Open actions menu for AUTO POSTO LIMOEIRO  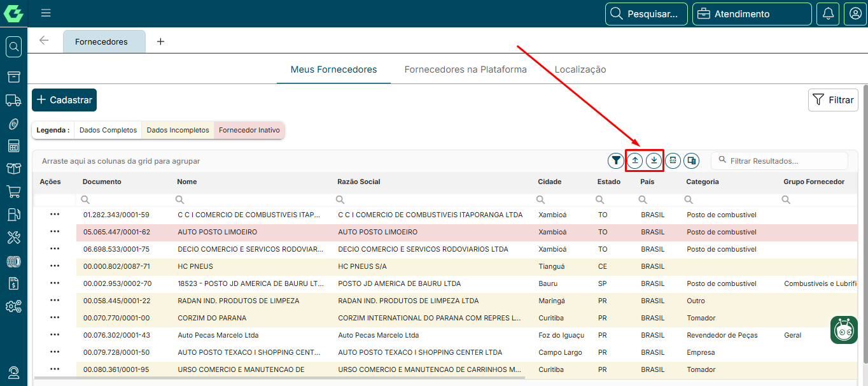[x=55, y=232]
